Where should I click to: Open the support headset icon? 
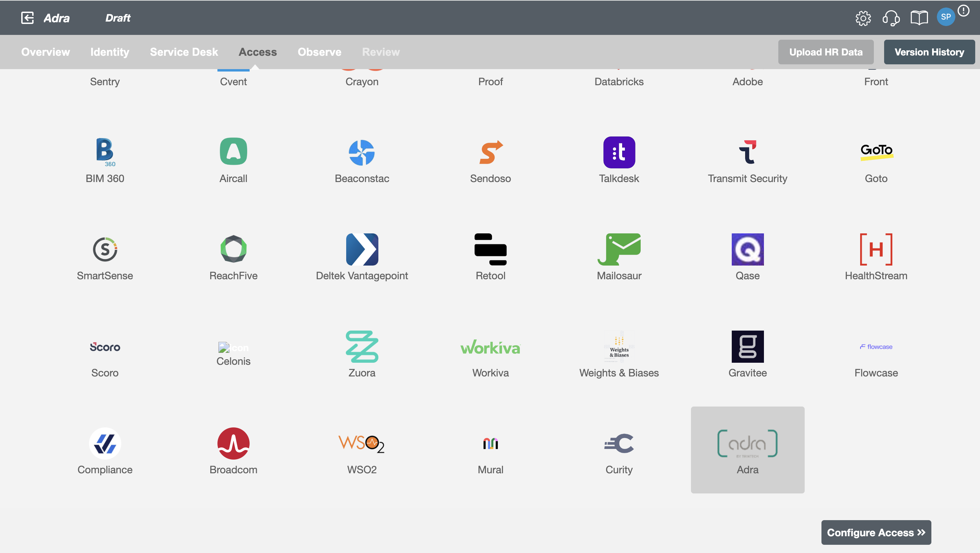click(x=891, y=18)
